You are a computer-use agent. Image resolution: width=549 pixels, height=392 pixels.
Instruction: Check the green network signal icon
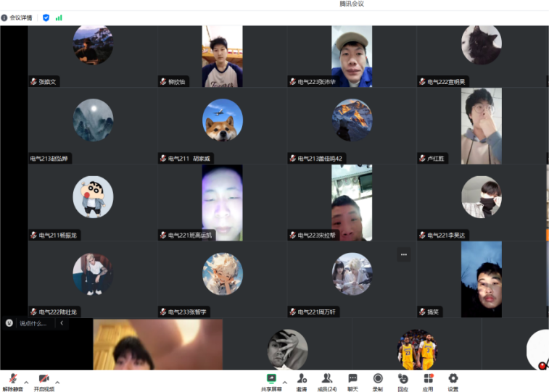tap(59, 17)
